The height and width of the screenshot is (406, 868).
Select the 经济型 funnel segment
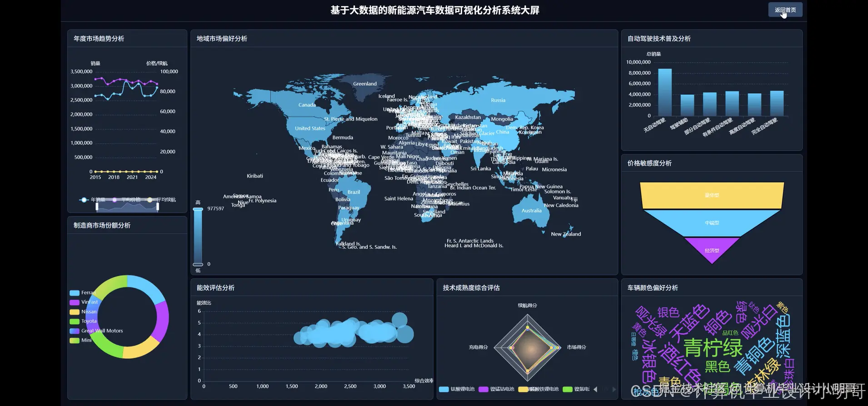pos(712,250)
